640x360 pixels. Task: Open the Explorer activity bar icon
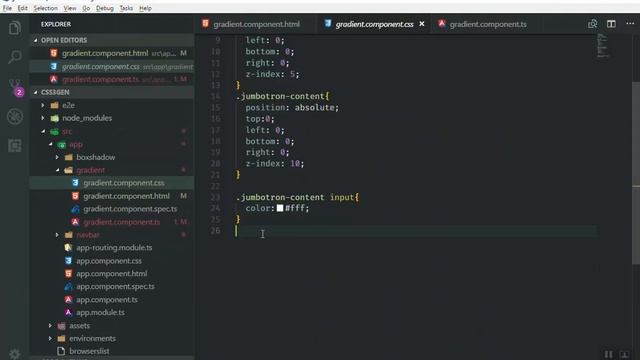click(15, 28)
